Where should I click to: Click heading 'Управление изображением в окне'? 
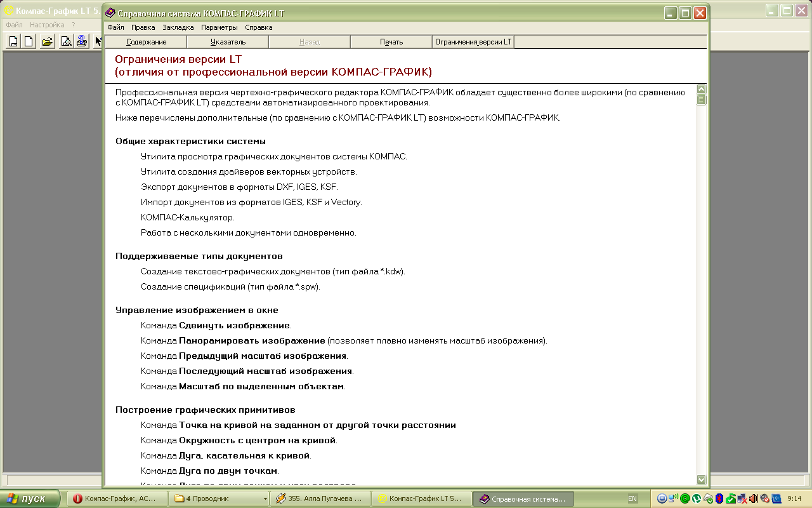(x=197, y=310)
